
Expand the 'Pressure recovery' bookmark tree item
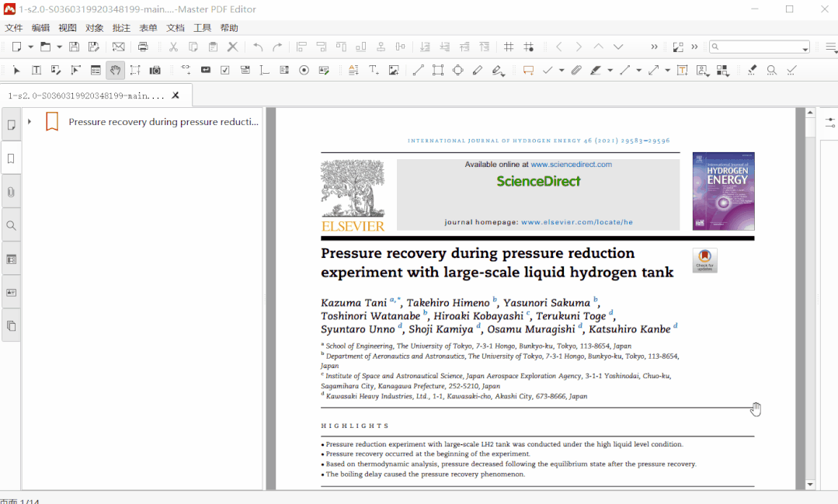click(30, 122)
